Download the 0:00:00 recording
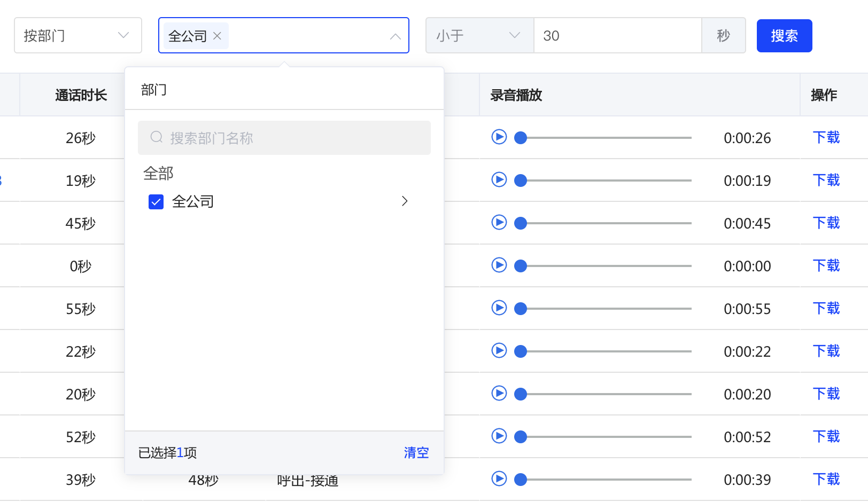Viewport: 868px width, 502px height. click(x=826, y=266)
